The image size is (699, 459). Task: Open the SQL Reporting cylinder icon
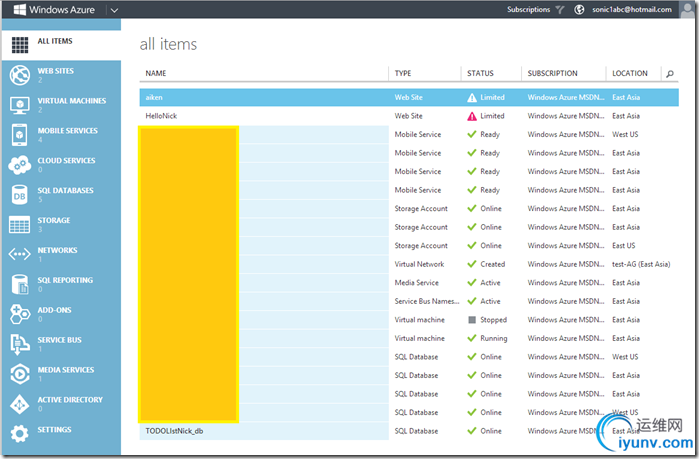click(20, 284)
